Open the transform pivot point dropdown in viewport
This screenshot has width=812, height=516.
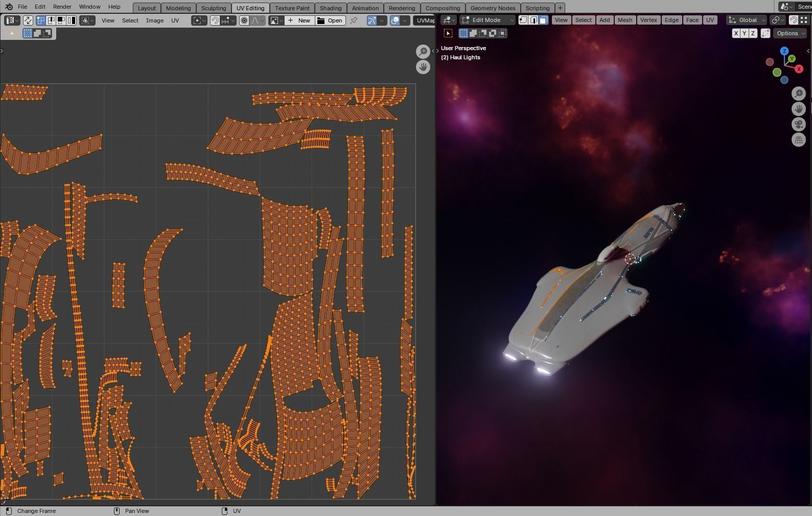pyautogui.click(x=777, y=20)
